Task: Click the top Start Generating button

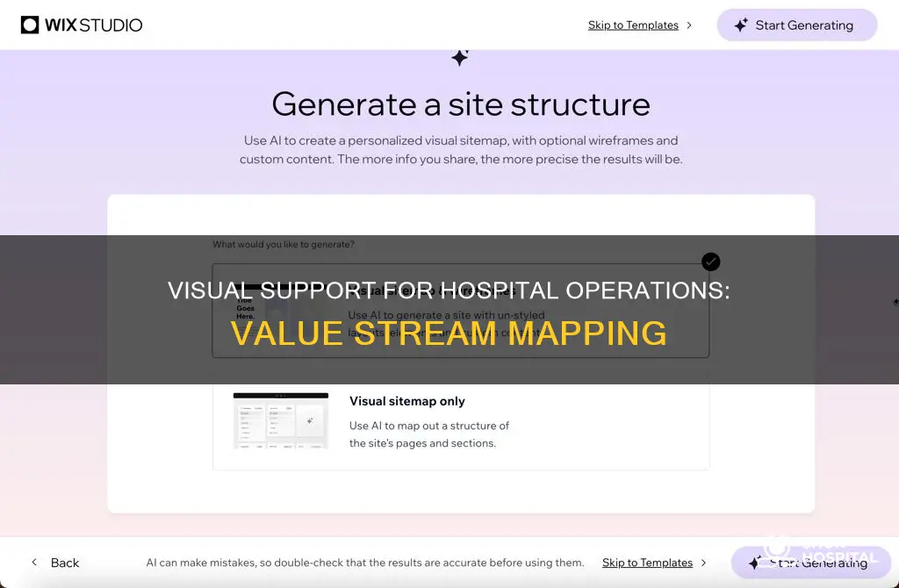Action: [797, 25]
